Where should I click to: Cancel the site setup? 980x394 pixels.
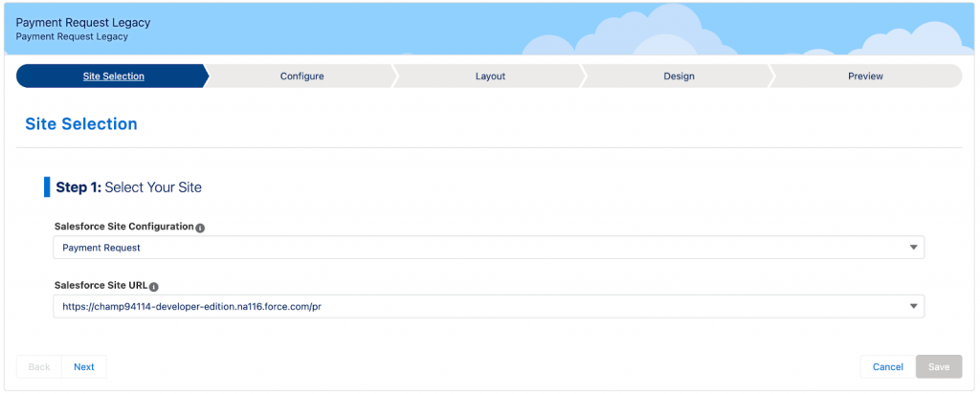[887, 366]
